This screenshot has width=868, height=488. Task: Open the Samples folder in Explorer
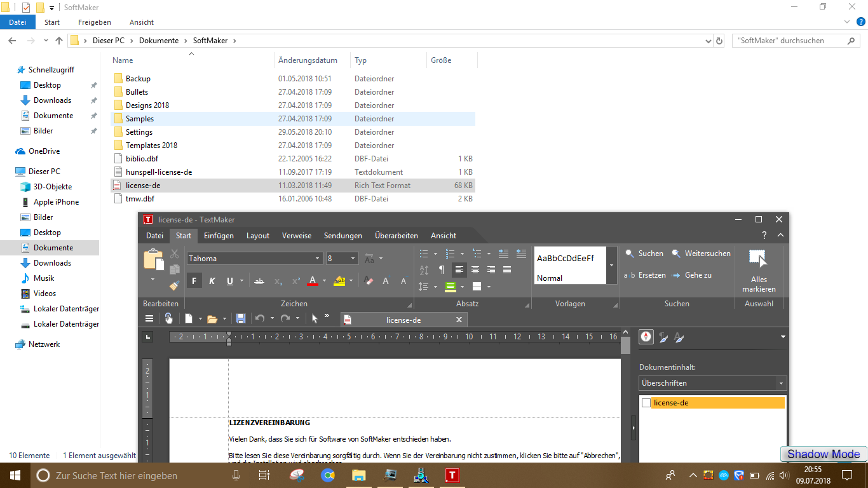pyautogui.click(x=139, y=119)
